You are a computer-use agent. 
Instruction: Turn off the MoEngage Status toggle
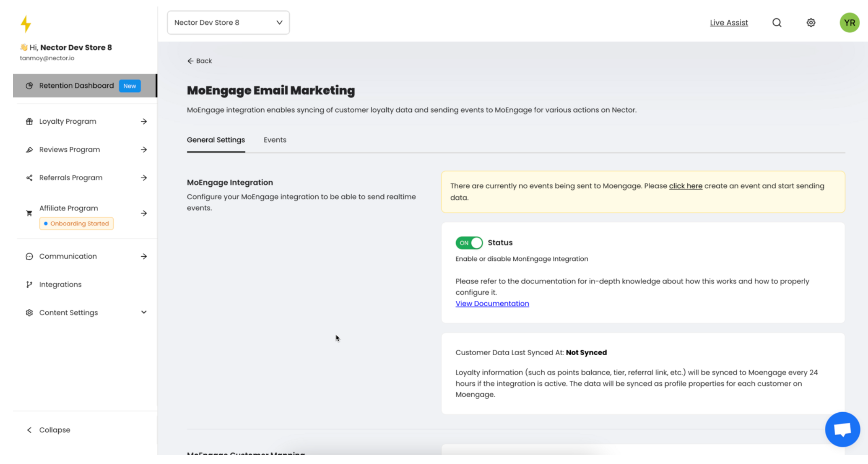(x=469, y=243)
